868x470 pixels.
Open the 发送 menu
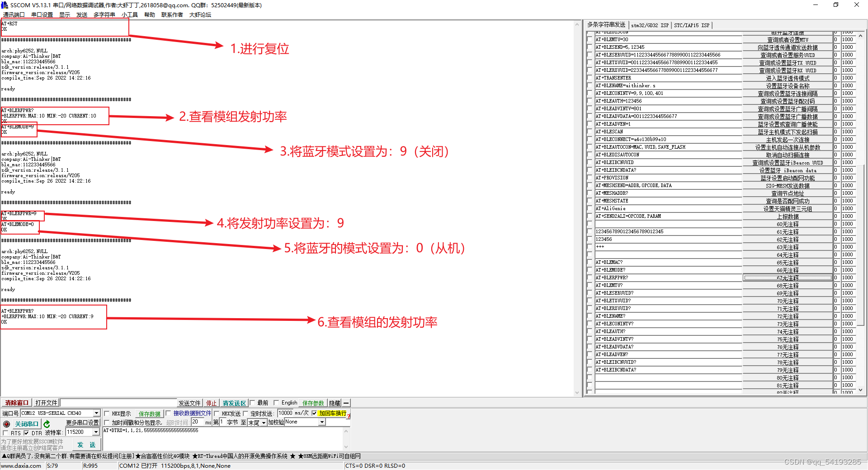click(x=82, y=14)
